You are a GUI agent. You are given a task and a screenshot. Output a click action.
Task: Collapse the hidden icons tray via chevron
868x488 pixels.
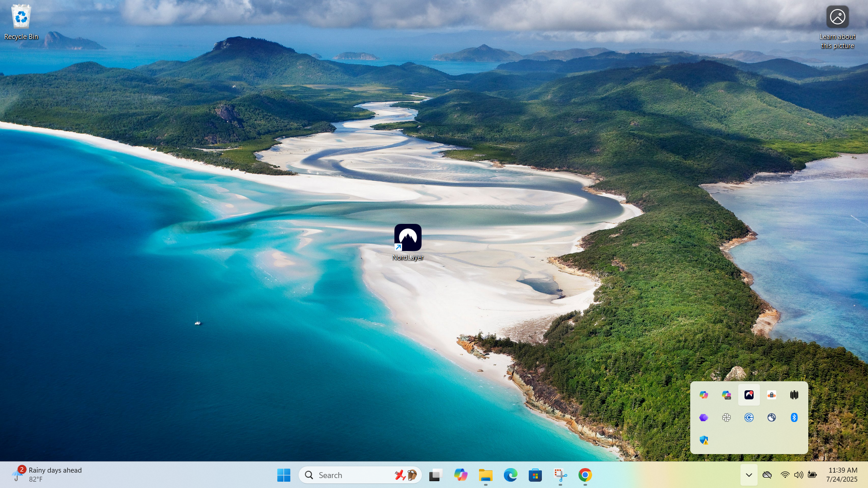tap(749, 475)
